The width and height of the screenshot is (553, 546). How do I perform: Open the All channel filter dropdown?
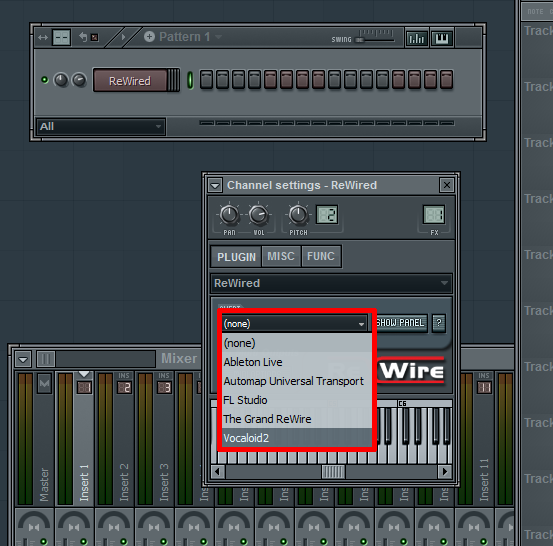click(101, 126)
